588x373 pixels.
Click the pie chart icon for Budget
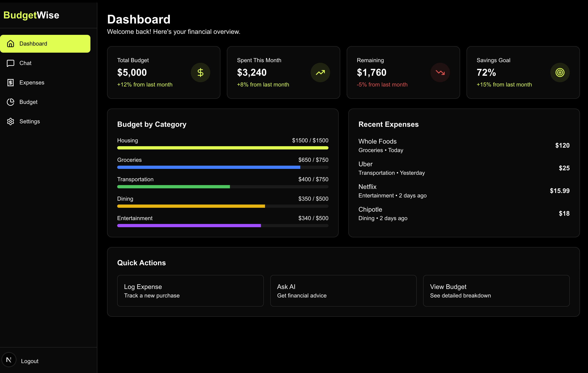(11, 102)
